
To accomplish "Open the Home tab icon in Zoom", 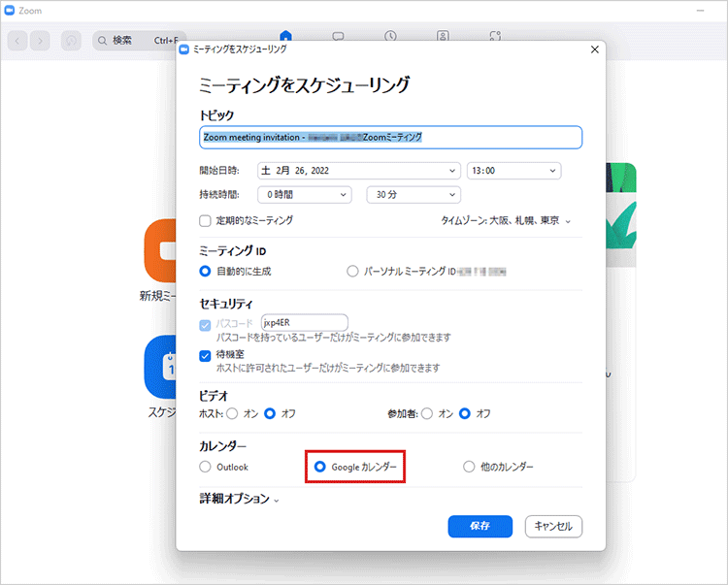I will [x=285, y=35].
